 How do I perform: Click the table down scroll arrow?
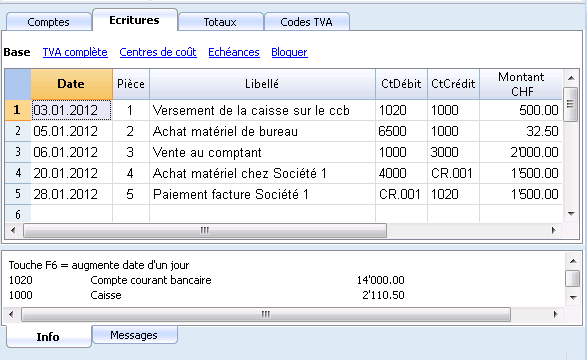pos(571,214)
